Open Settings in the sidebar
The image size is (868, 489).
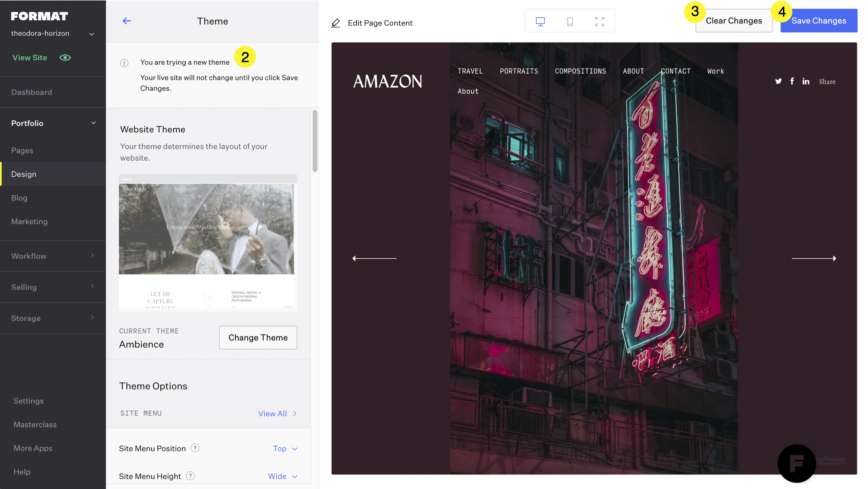click(29, 401)
